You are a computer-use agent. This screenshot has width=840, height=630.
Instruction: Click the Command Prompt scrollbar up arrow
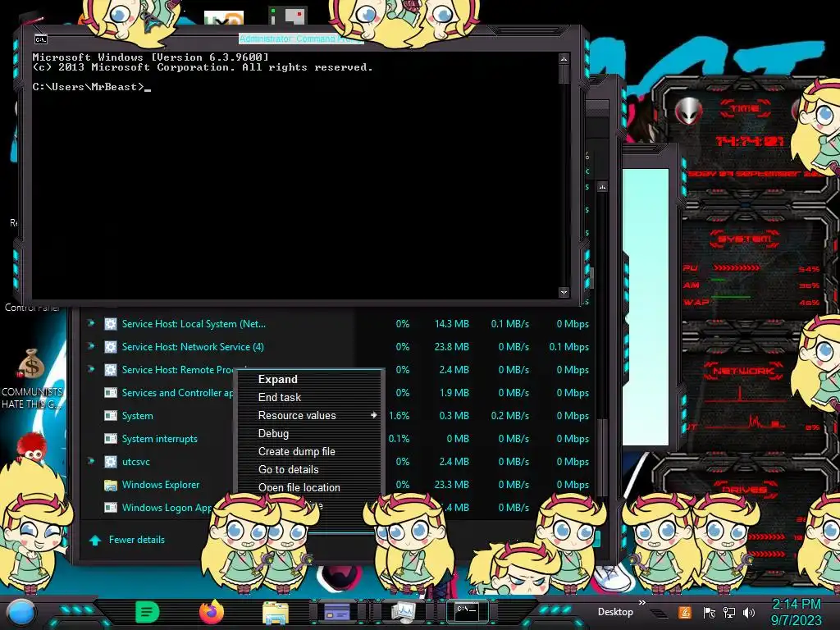point(564,58)
